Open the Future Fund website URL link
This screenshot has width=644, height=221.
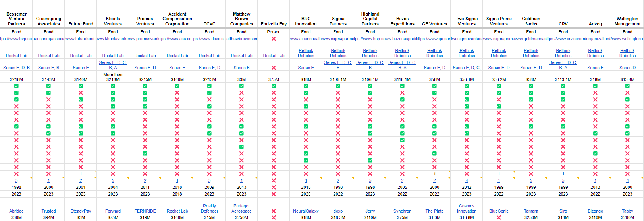point(81,39)
